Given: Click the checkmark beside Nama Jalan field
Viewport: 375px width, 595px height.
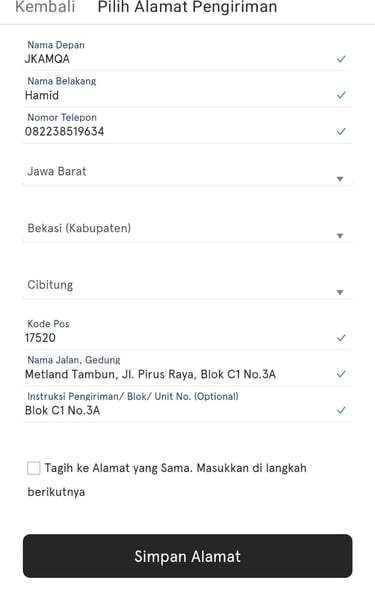Looking at the screenshot, I should point(341,374).
